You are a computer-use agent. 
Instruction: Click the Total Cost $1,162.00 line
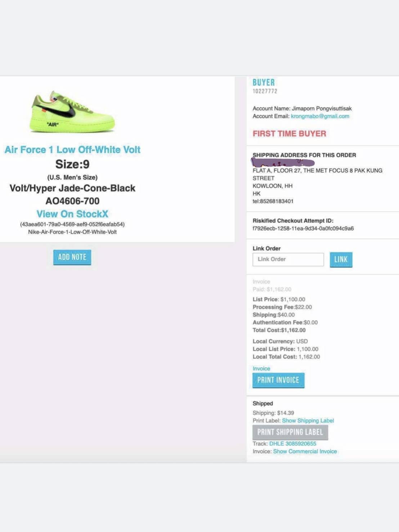(279, 330)
